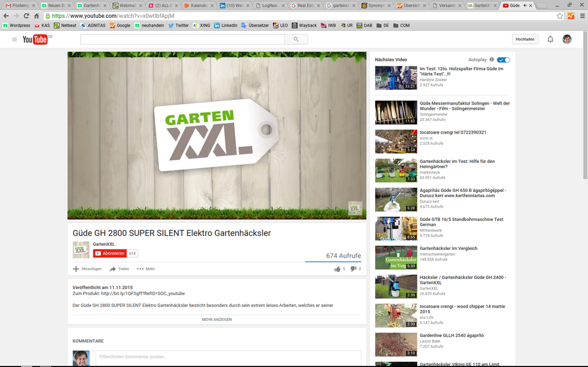588x367 pixels.
Task: Switch to the Synonym tab
Action: tap(376, 5)
